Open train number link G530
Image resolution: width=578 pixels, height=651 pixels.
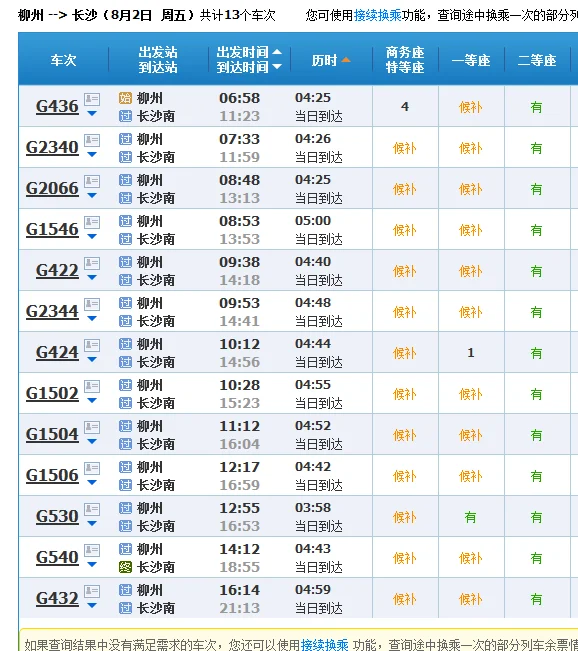tap(57, 516)
